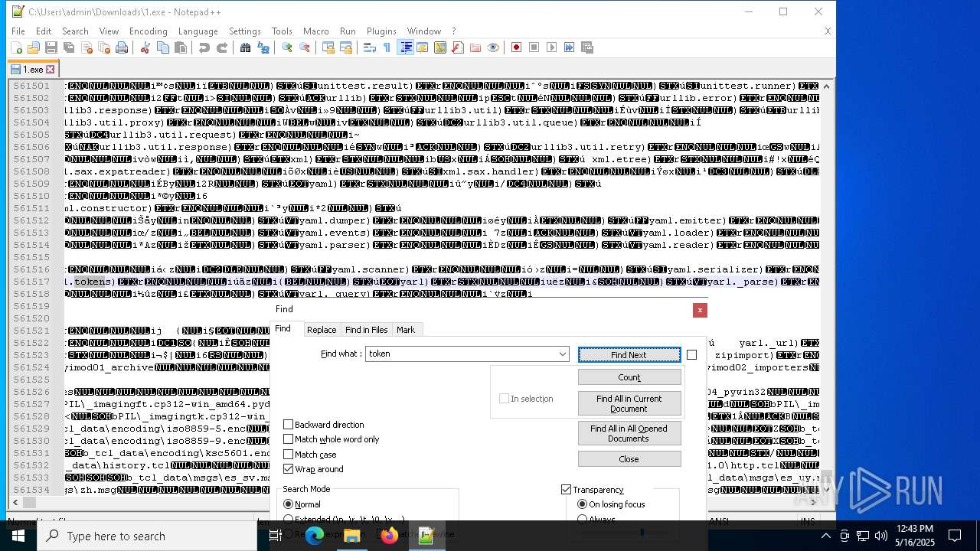The height and width of the screenshot is (551, 980).
Task: Print the document with printer icon
Action: click(x=122, y=47)
